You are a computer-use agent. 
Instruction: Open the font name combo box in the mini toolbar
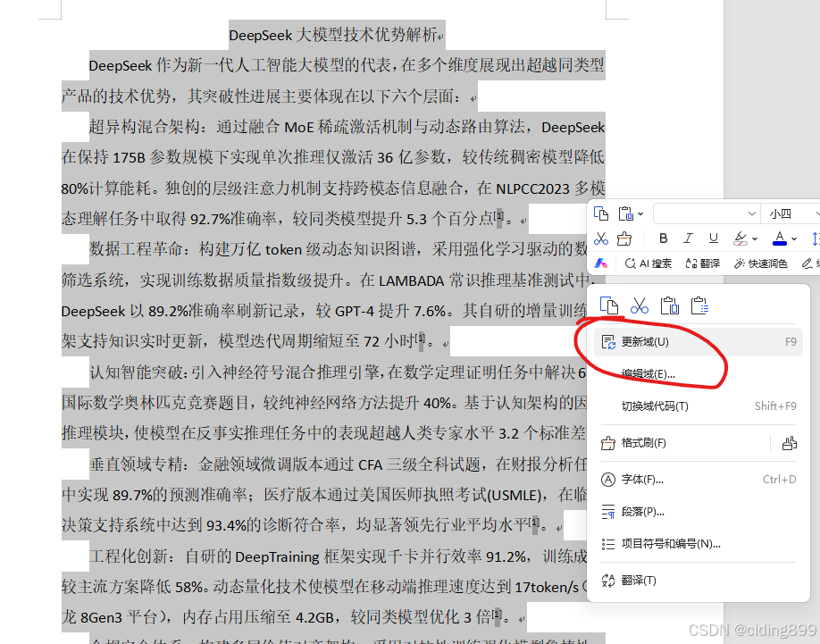click(707, 213)
